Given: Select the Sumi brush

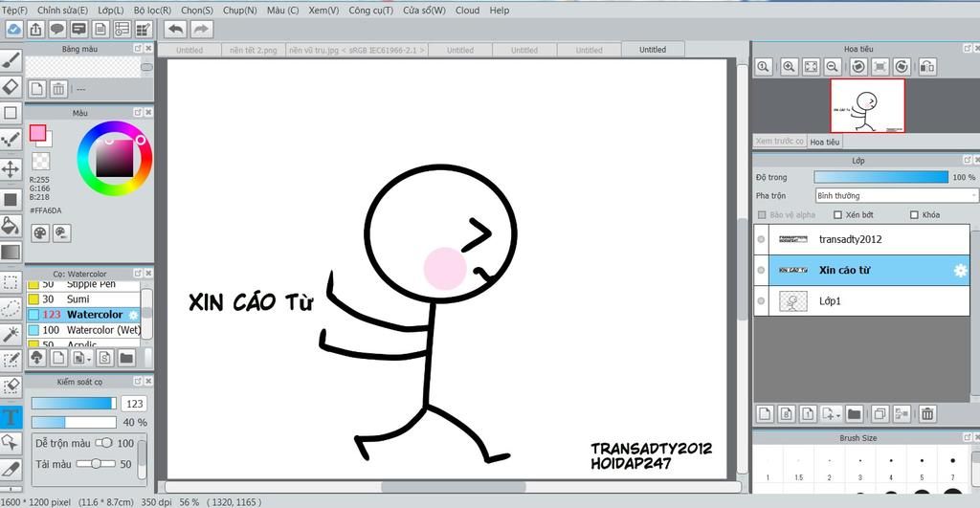Looking at the screenshot, I should (x=84, y=299).
